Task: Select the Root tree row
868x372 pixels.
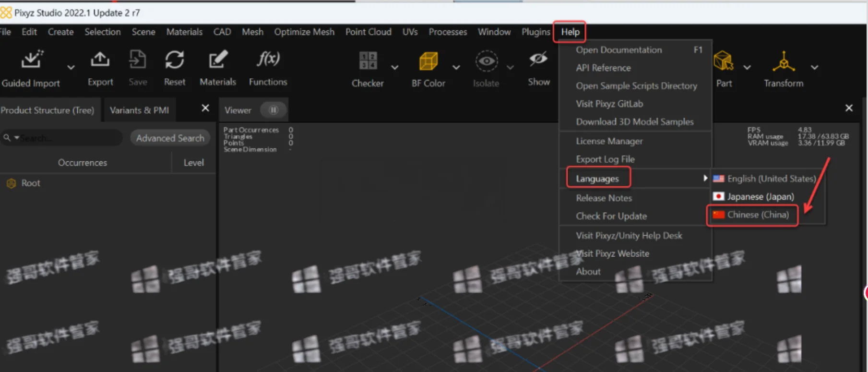Action: pyautogui.click(x=108, y=183)
